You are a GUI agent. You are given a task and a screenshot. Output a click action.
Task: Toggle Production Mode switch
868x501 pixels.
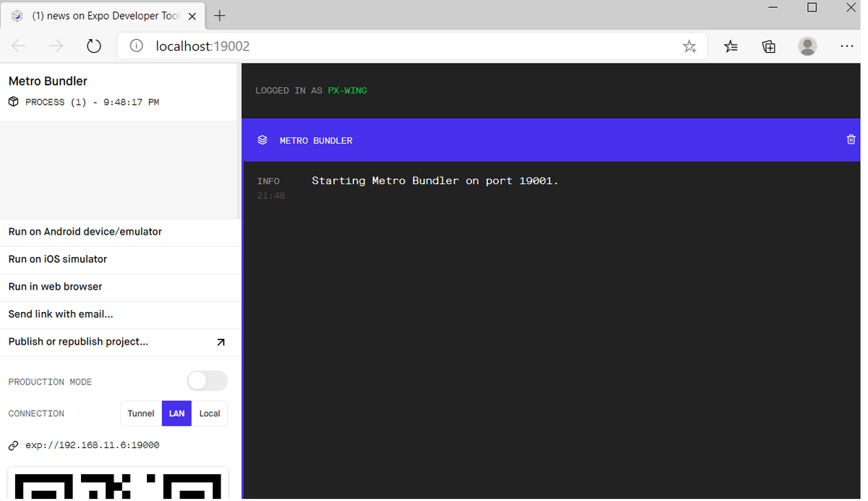[x=207, y=381]
